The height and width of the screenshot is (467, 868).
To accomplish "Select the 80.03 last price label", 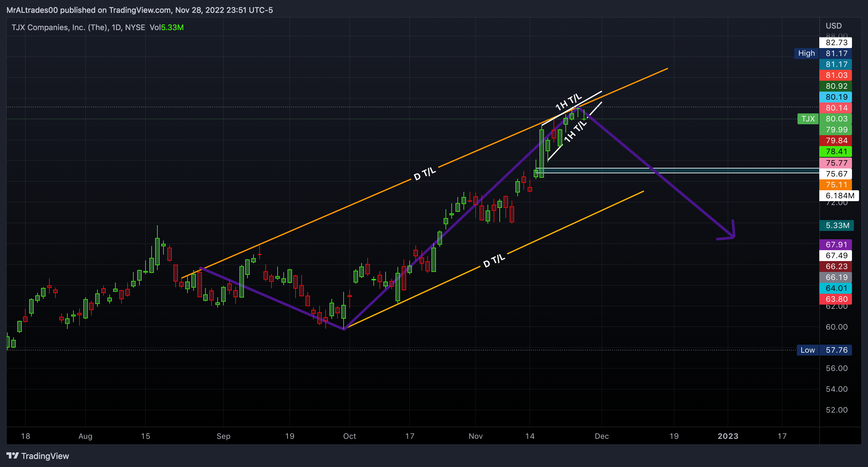I will click(836, 119).
